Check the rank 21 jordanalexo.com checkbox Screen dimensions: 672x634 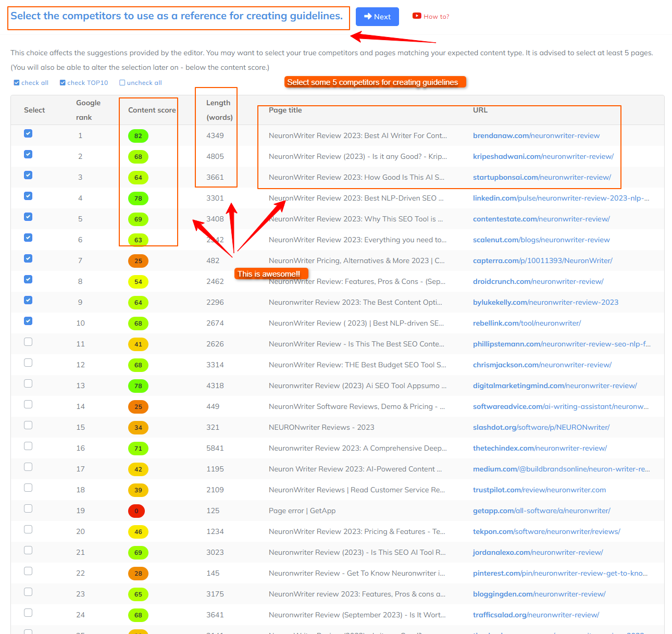[x=28, y=550]
